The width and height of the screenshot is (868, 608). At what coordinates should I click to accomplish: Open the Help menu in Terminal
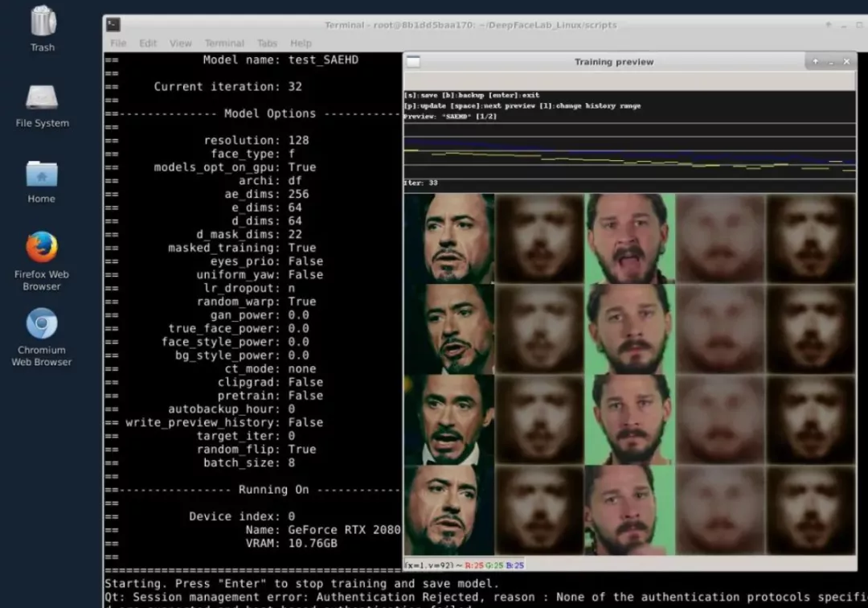click(301, 43)
